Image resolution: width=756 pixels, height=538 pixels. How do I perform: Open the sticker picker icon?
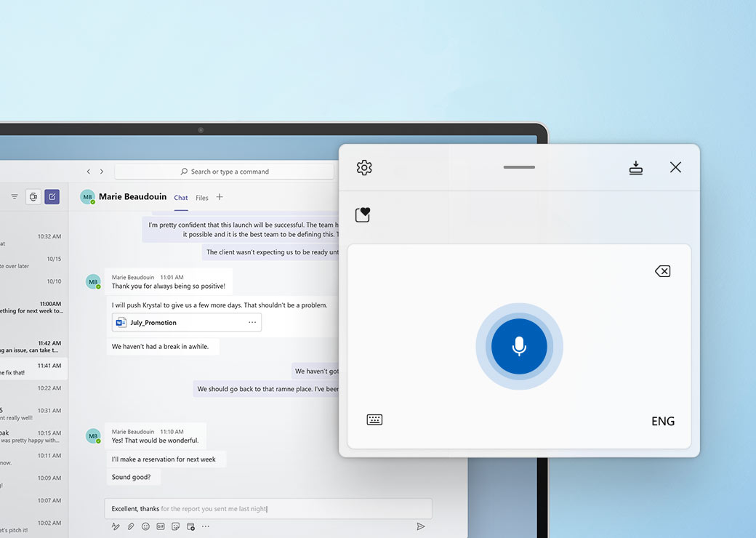tap(175, 526)
